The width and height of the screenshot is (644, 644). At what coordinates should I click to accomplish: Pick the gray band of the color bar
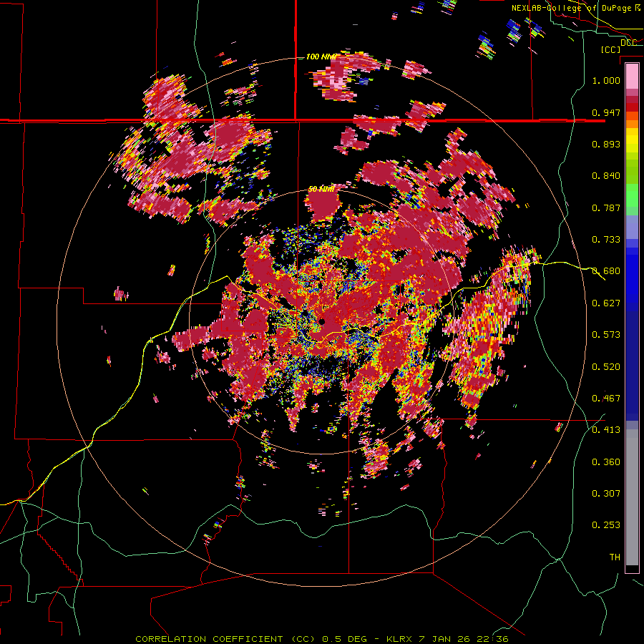pos(632,497)
